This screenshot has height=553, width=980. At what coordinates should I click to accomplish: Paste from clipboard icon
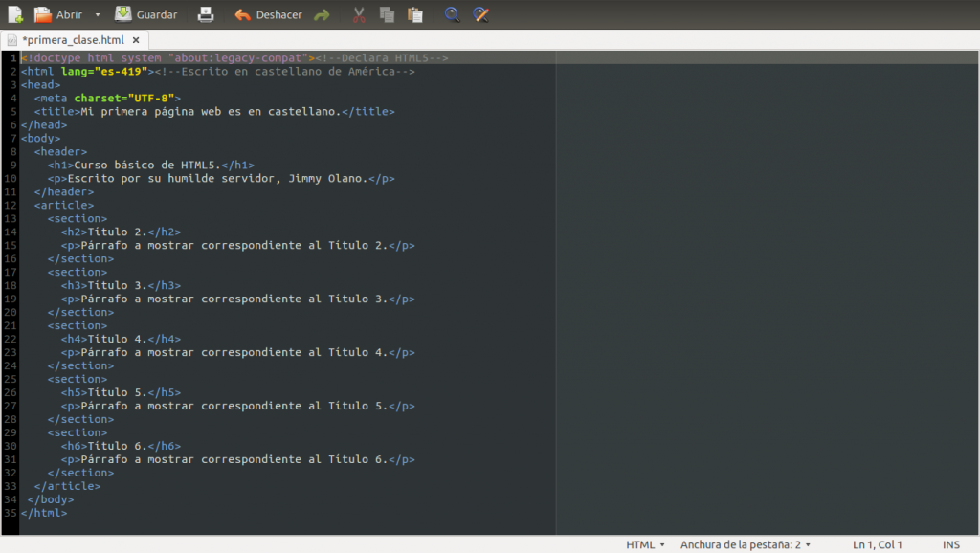[x=414, y=14]
